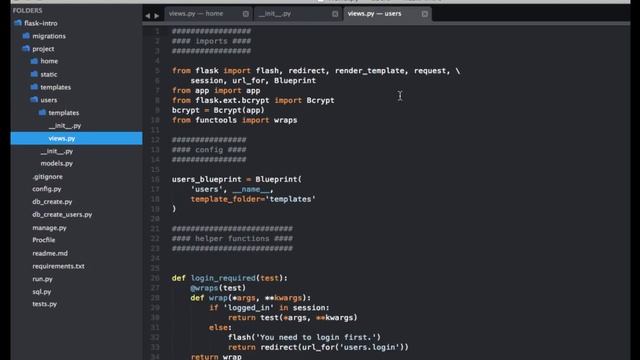
Task: Click line number 16 in the gutter
Action: pos(155,179)
